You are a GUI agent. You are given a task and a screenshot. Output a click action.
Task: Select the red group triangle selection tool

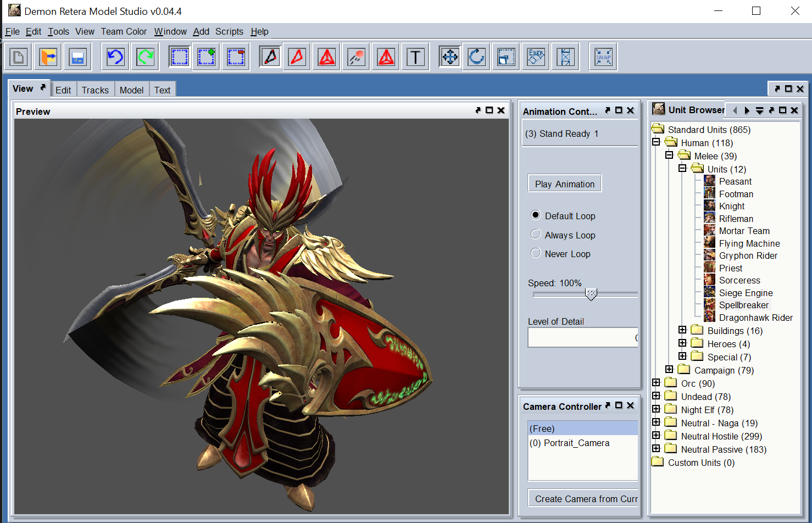327,57
